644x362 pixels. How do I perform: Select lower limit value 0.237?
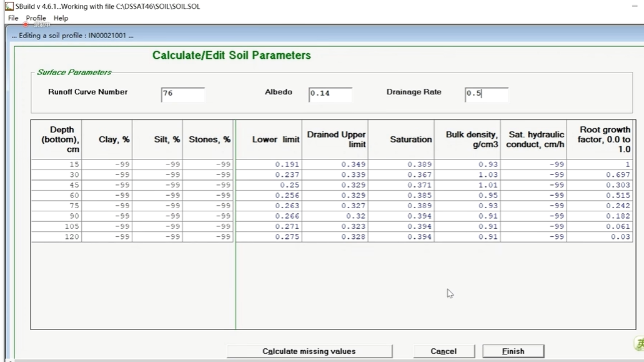[269, 174]
